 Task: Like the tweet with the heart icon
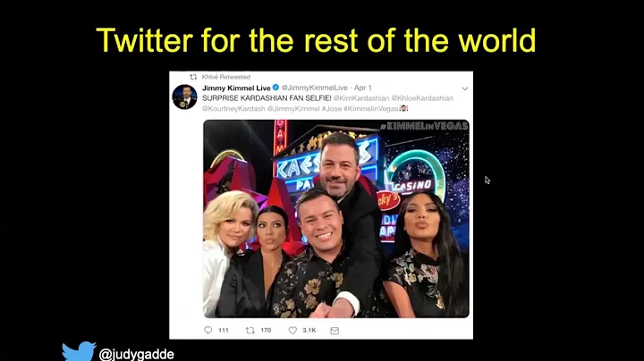292,331
